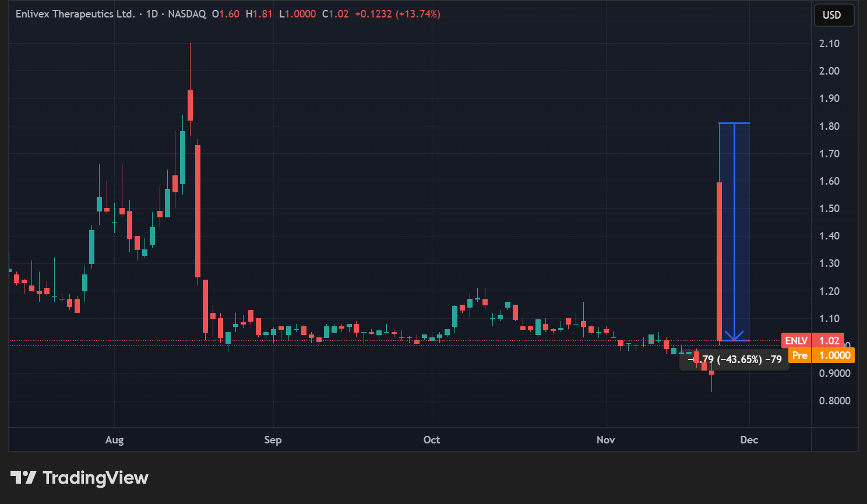Click the Oct label on time axis
Screen dimensions: 867x504
point(432,440)
